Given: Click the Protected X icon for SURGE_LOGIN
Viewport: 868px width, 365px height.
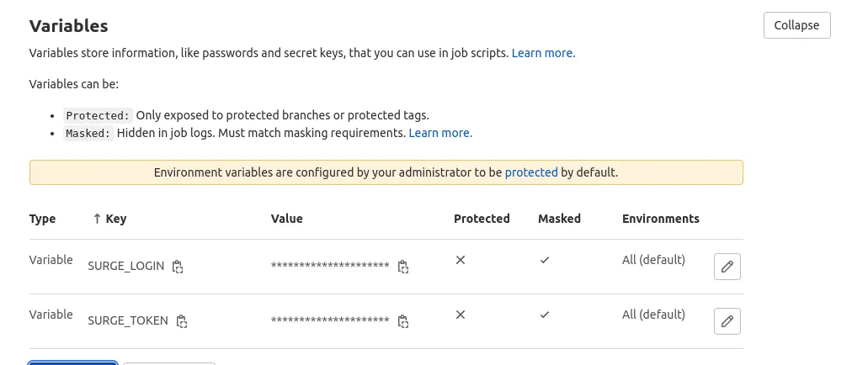Looking at the screenshot, I should tap(461, 260).
